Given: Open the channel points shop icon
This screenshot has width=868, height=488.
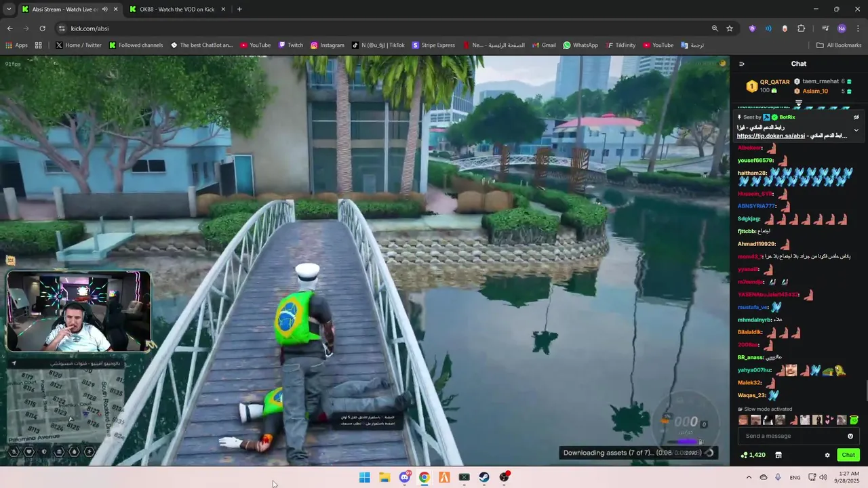Looking at the screenshot, I should pyautogui.click(x=778, y=455).
